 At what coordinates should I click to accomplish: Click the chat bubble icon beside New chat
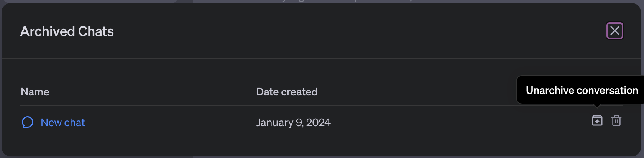(28, 122)
